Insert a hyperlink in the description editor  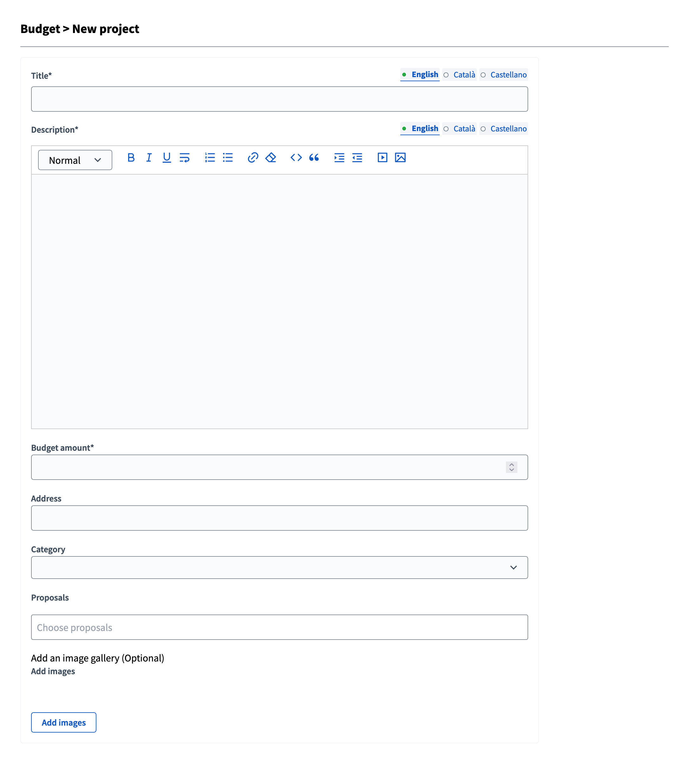tap(253, 158)
